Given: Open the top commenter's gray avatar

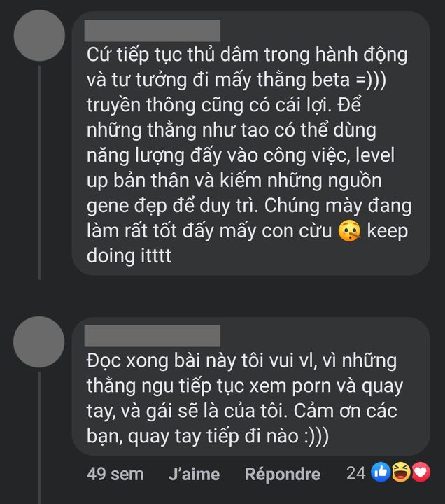Looking at the screenshot, I should point(39,36).
